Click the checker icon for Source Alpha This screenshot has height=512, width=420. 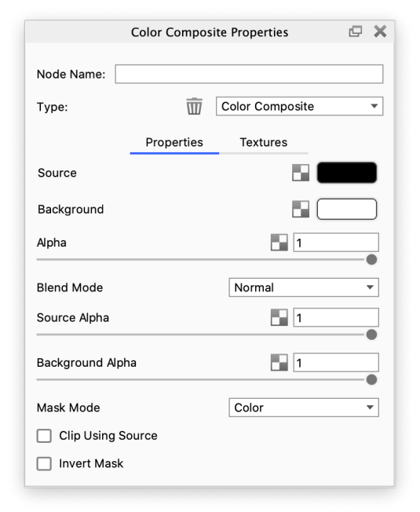click(279, 317)
